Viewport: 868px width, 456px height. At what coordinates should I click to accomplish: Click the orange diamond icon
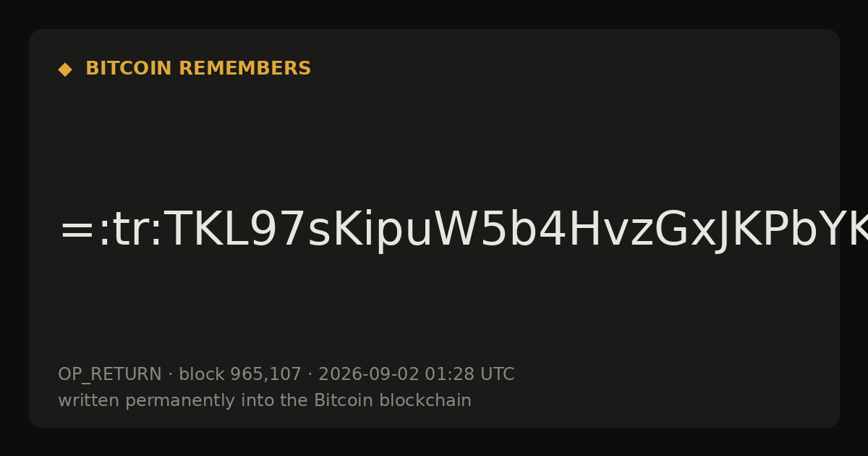tap(65, 69)
